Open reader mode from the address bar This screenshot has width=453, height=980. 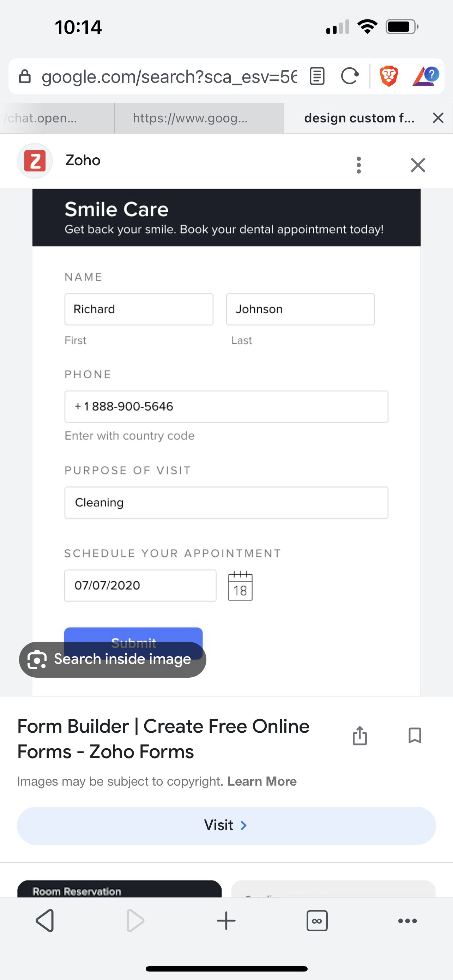[317, 76]
